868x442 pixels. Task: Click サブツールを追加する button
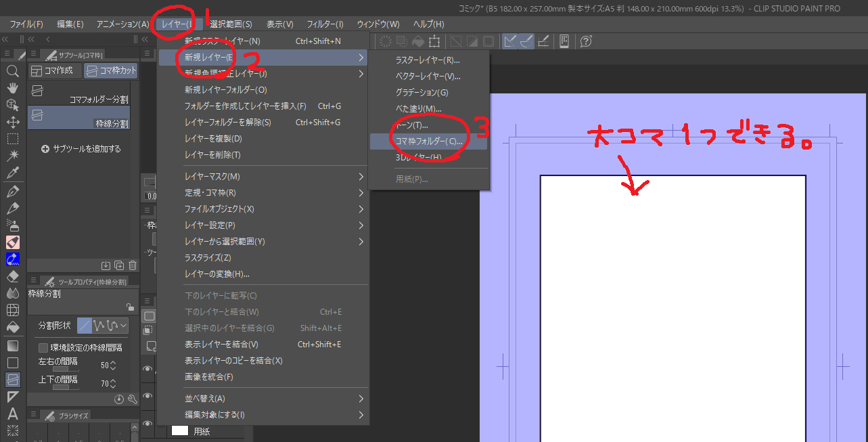[x=81, y=149]
